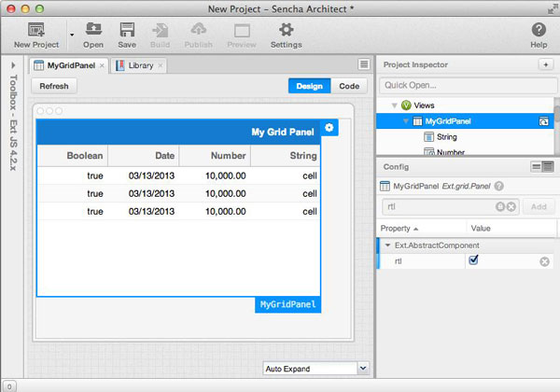The image size is (560, 392).
Task: Switch to Design view
Action: (309, 86)
